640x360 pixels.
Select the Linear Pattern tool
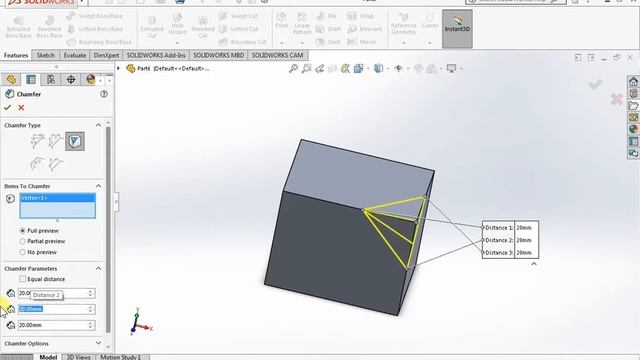[x=302, y=23]
